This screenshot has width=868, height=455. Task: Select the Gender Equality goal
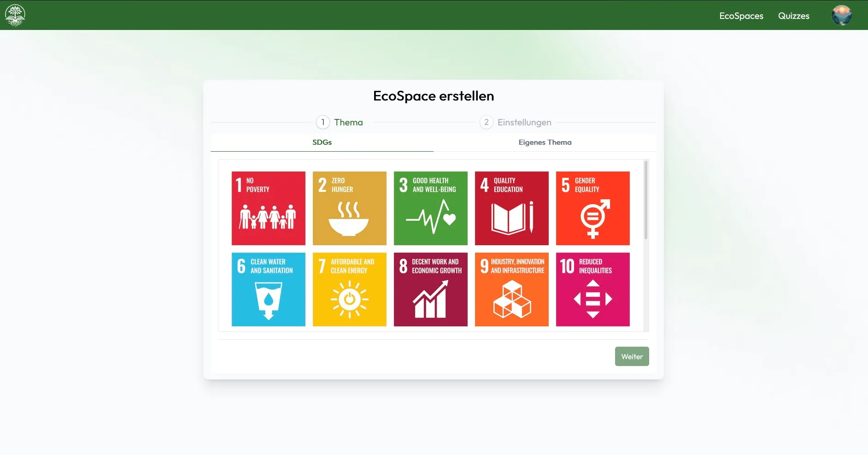click(x=593, y=208)
